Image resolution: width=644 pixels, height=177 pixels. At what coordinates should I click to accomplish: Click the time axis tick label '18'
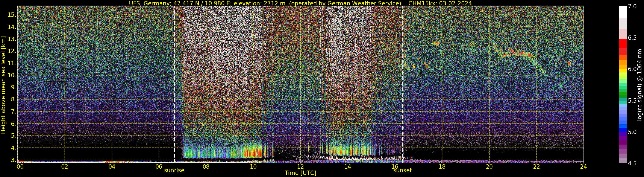442,166
